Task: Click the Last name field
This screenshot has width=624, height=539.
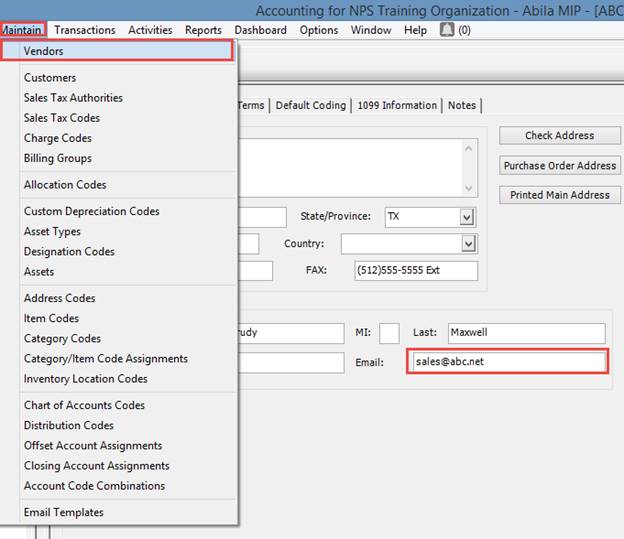Action: [524, 333]
